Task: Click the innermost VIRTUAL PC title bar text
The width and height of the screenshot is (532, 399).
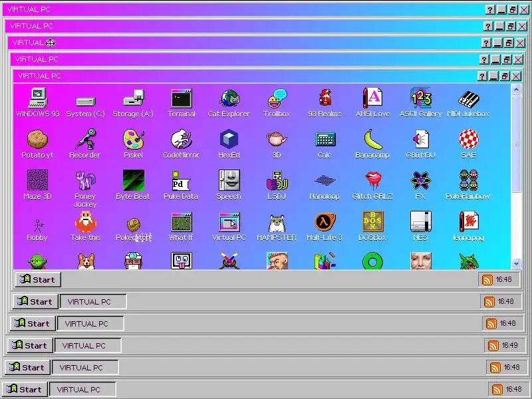Action: (39, 76)
